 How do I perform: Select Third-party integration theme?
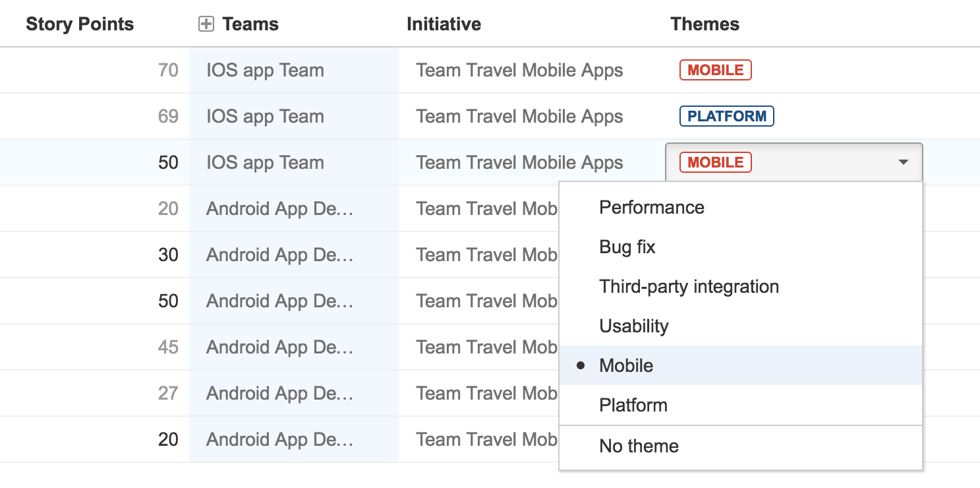click(689, 287)
